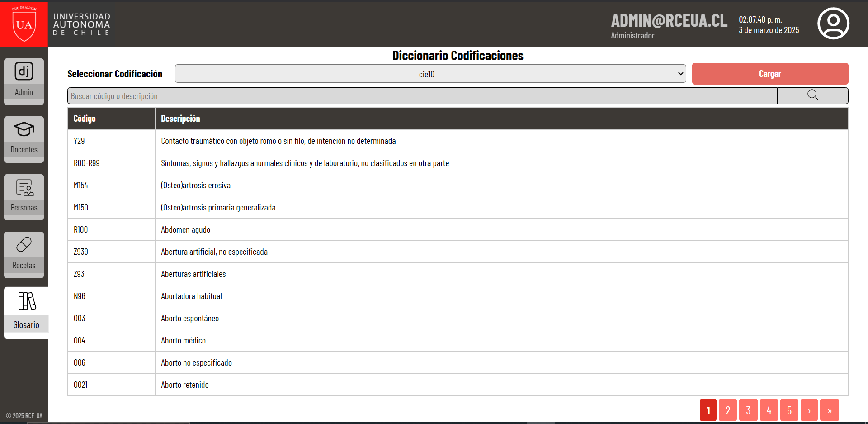The image size is (868, 424).
Task: Open Recetas pill icon
Action: tap(24, 245)
